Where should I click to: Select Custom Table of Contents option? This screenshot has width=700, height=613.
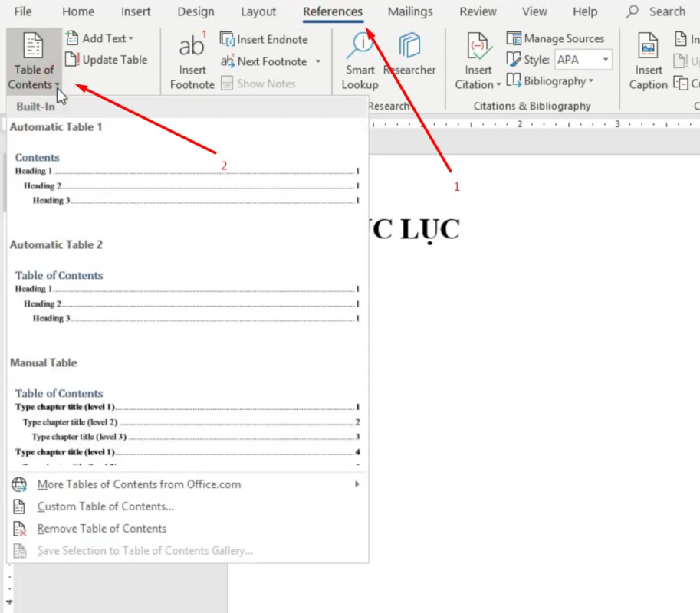click(105, 506)
